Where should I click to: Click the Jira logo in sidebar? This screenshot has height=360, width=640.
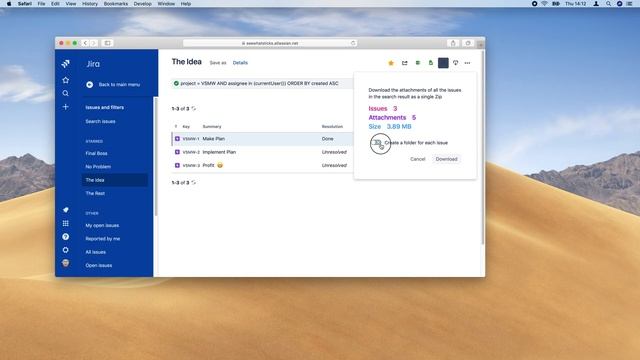coord(65,64)
